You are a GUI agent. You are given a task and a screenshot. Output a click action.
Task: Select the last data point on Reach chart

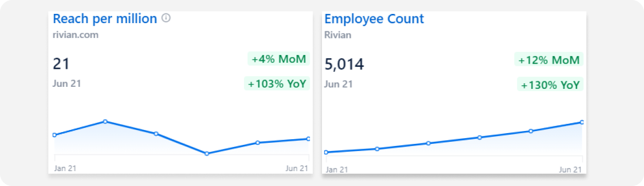click(308, 139)
